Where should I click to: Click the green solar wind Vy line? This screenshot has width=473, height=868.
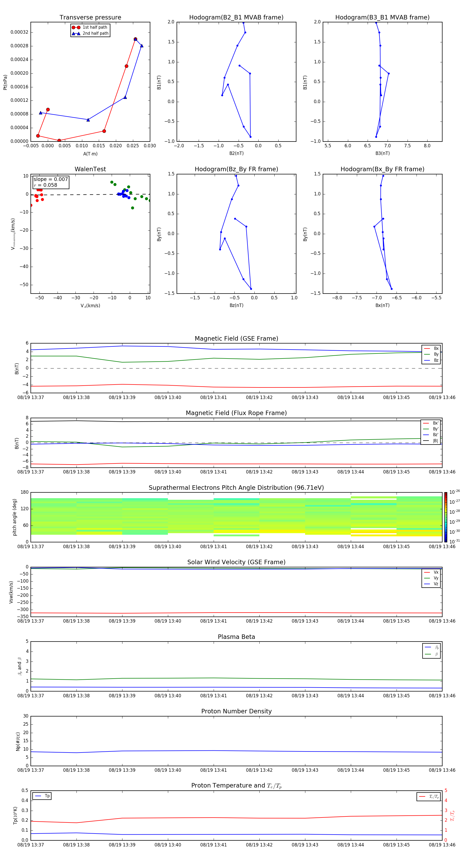click(x=236, y=568)
